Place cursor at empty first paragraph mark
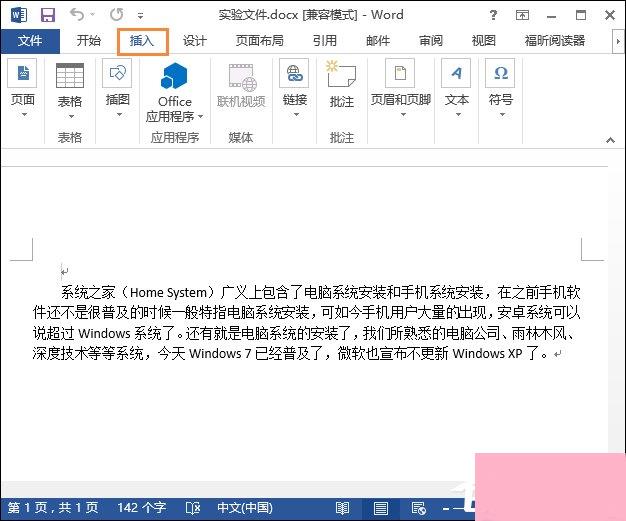The width and height of the screenshot is (626, 521). 64,271
